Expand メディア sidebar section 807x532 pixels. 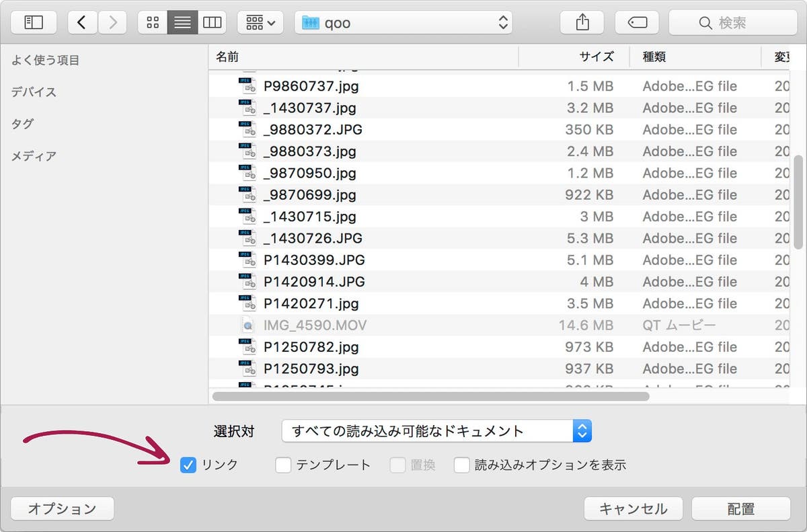tap(34, 156)
